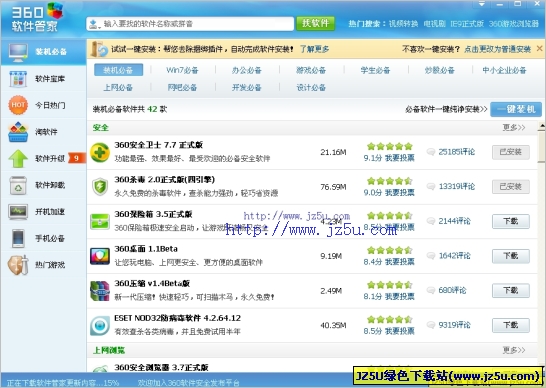Open 装机必备 sidebar section
This screenshot has width=546, height=388.
coord(44,52)
